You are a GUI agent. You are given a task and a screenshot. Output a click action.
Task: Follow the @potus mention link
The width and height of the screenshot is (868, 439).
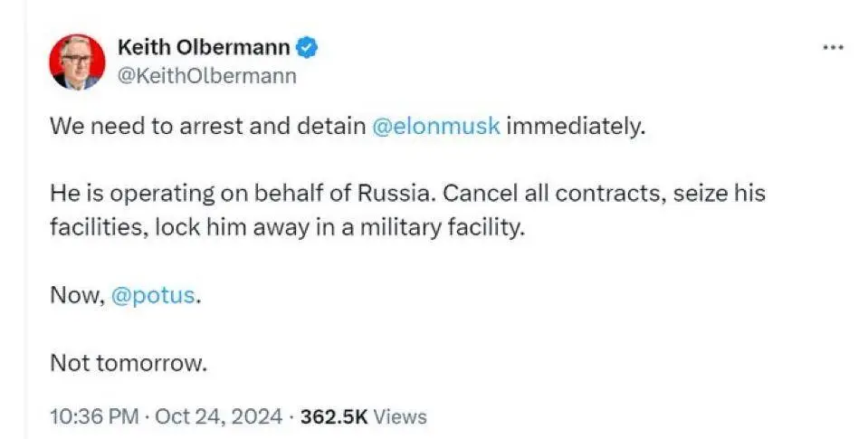152,296
